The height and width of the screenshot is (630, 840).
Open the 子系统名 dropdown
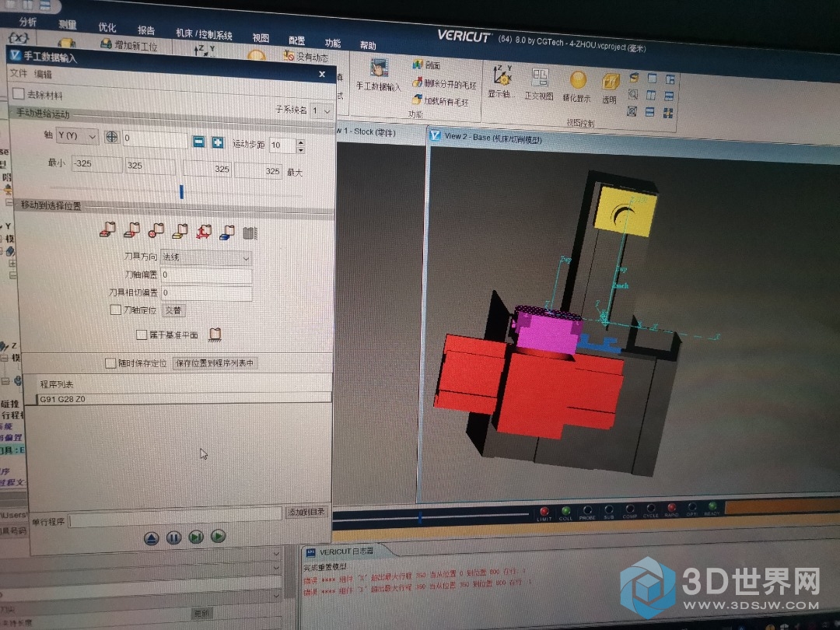321,110
